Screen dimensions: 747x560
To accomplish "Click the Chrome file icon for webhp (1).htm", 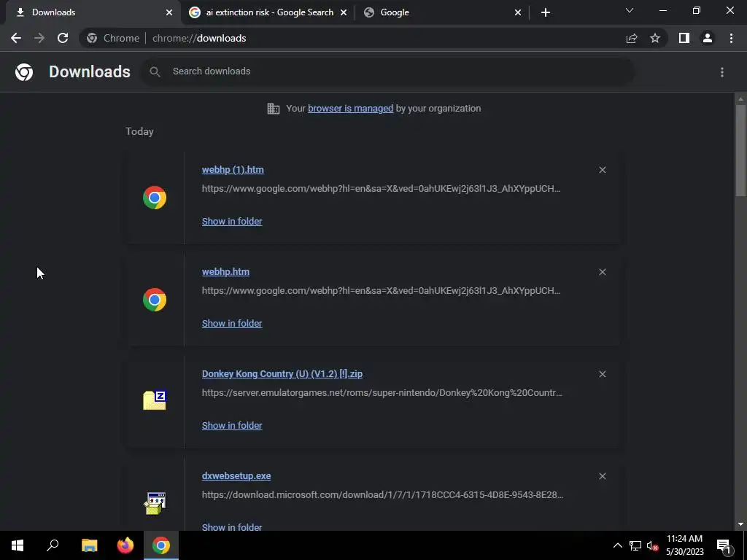I will (155, 198).
